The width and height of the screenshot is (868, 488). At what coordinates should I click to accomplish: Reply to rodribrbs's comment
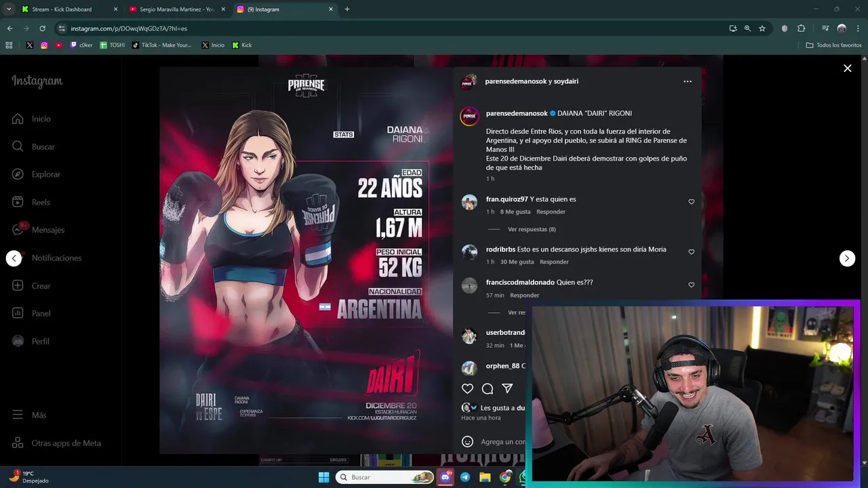tap(554, 262)
